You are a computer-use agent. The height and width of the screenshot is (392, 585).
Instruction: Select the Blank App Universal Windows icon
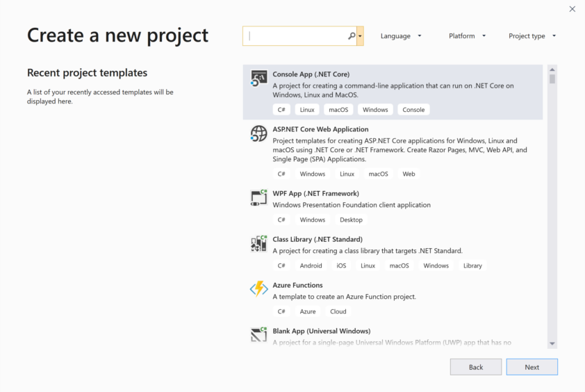click(258, 335)
